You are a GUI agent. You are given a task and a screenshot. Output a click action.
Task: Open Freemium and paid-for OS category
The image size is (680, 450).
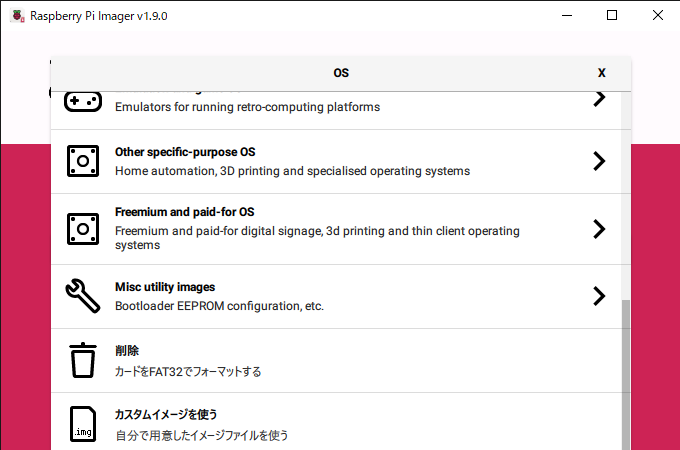336,229
